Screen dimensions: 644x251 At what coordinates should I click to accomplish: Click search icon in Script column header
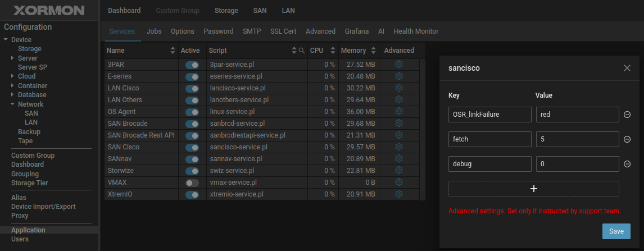pyautogui.click(x=302, y=51)
